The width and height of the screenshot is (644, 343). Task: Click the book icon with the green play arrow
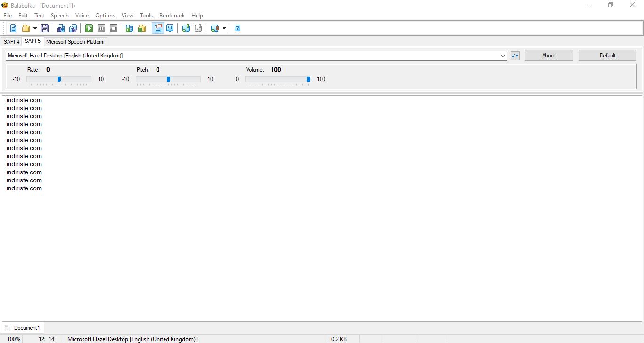(x=130, y=28)
